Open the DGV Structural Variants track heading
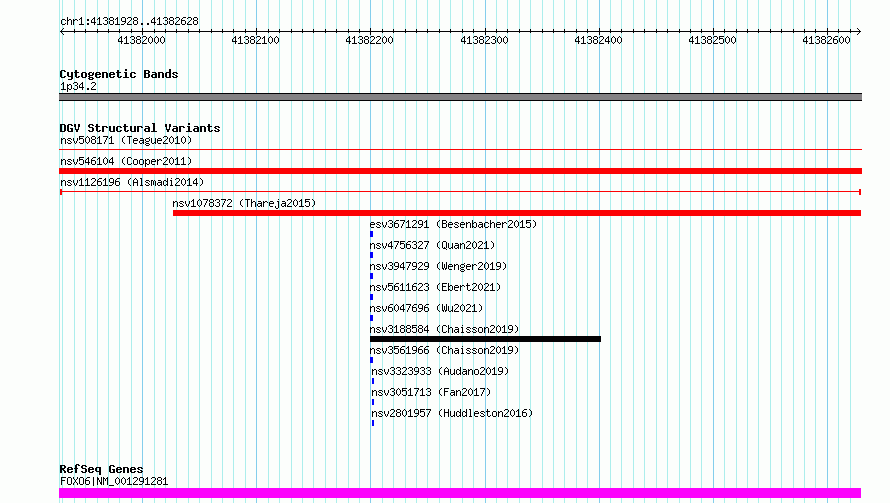Viewport: 890px width, 503px height. pyautogui.click(x=140, y=128)
